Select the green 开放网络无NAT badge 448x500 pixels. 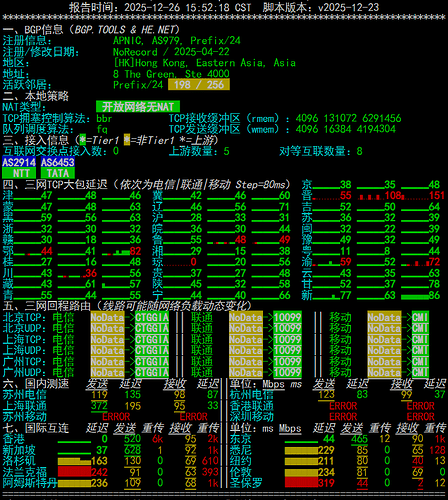(x=138, y=107)
